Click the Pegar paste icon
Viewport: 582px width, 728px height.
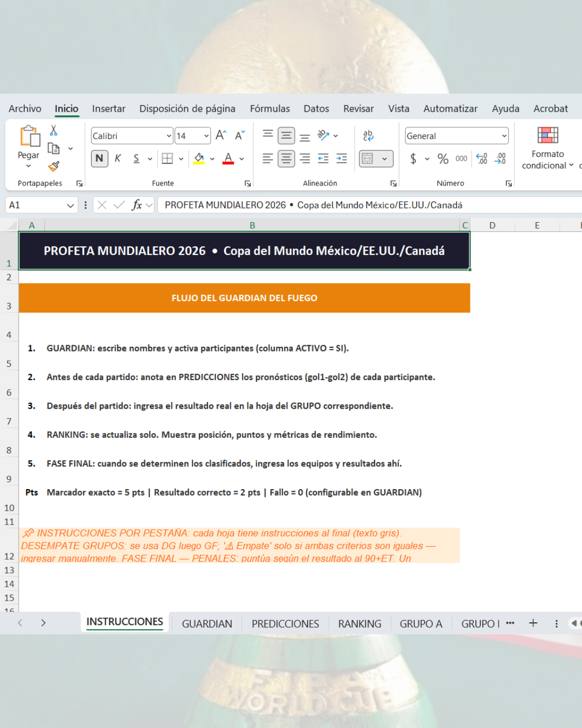(x=30, y=136)
